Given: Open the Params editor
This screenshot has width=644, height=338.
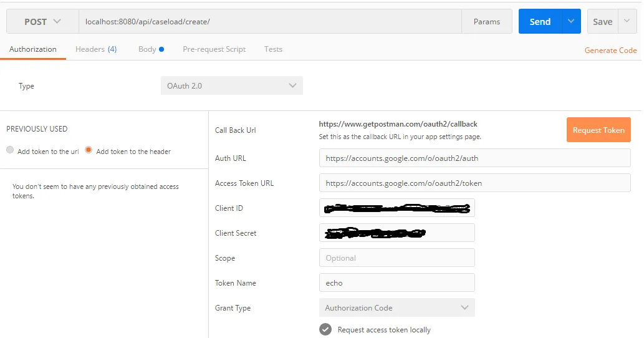Looking at the screenshot, I should click(486, 22).
